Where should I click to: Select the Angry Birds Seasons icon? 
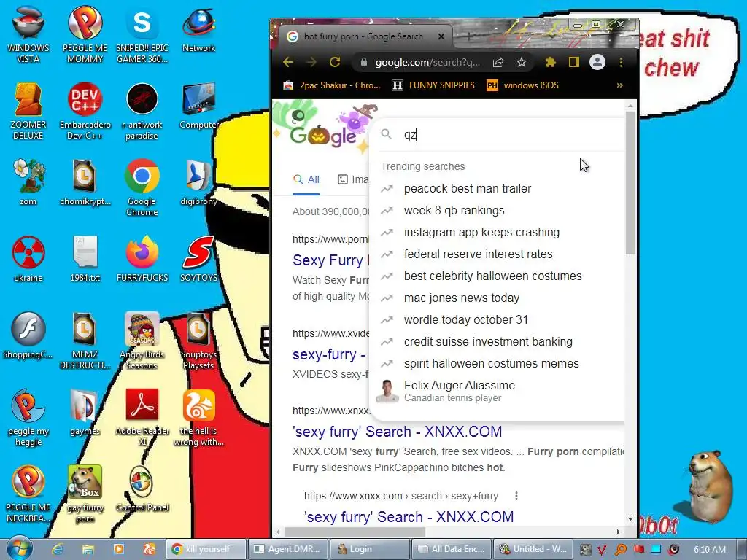142,341
